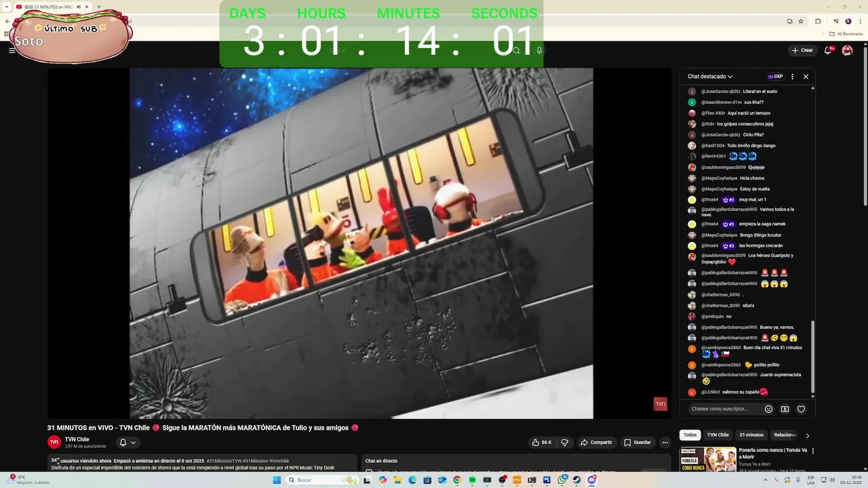This screenshot has width=868, height=488.
Task: Select the TVN Chile filter chip
Action: click(717, 435)
